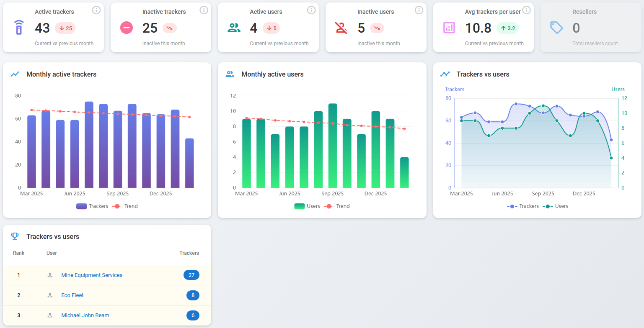This screenshot has width=644, height=328.
Task: Toggle Users legend in Trackers vs users chart
Action: [x=556, y=206]
